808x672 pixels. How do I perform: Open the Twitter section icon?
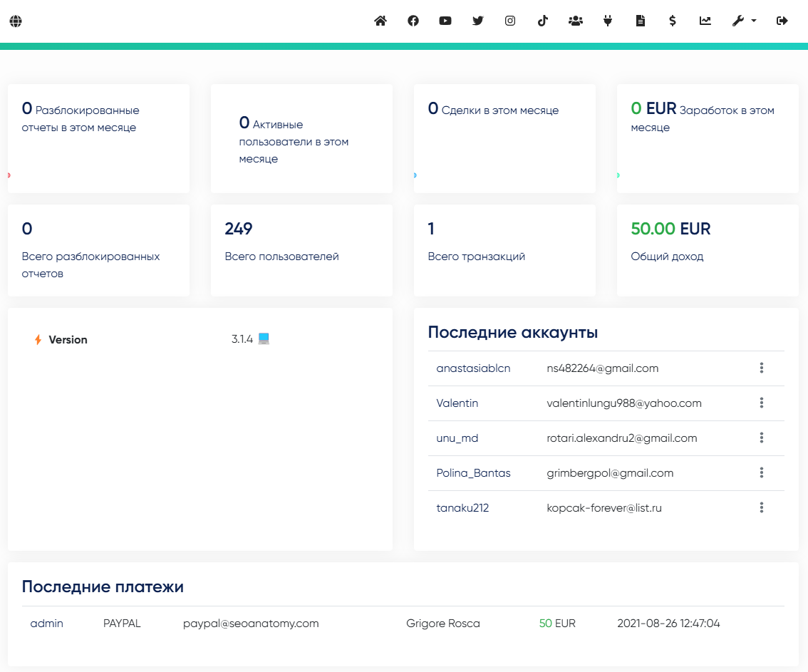click(477, 21)
